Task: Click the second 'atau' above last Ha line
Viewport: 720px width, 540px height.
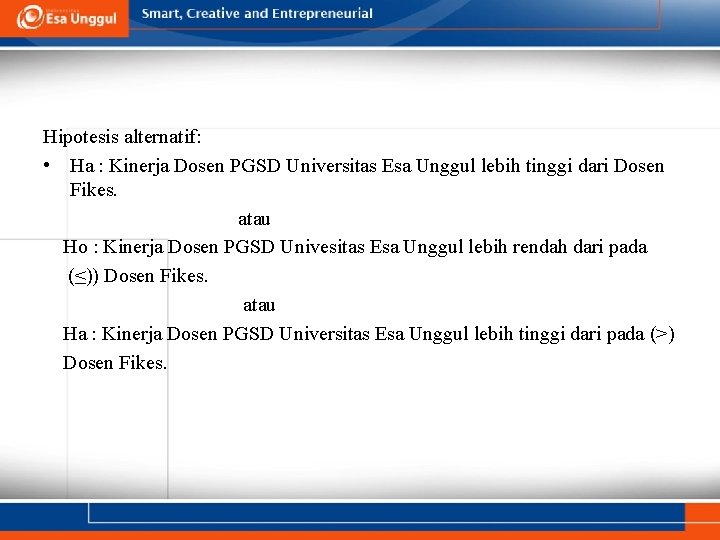Action: 259,305
